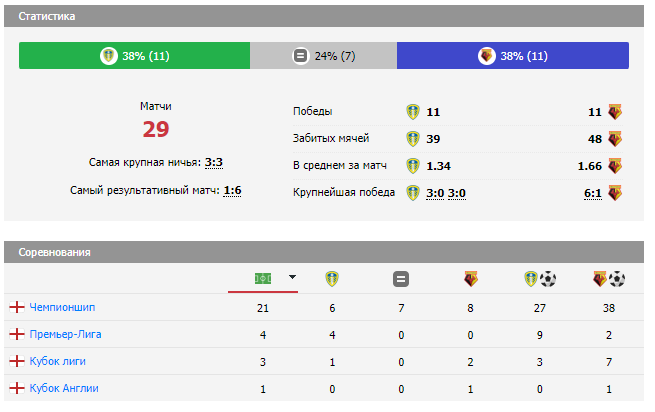The width and height of the screenshot is (655, 412).
Task: Open the Кубок Англии competition link
Action: click(64, 388)
